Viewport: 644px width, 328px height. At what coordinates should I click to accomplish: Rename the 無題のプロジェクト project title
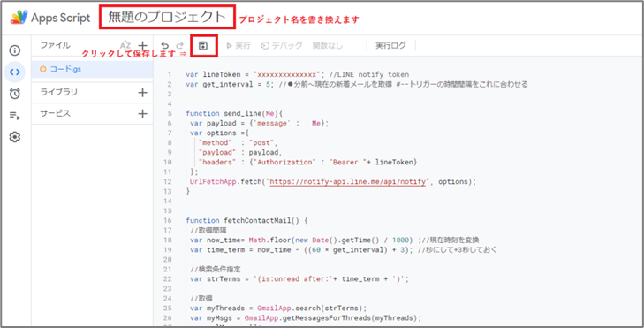point(167,18)
